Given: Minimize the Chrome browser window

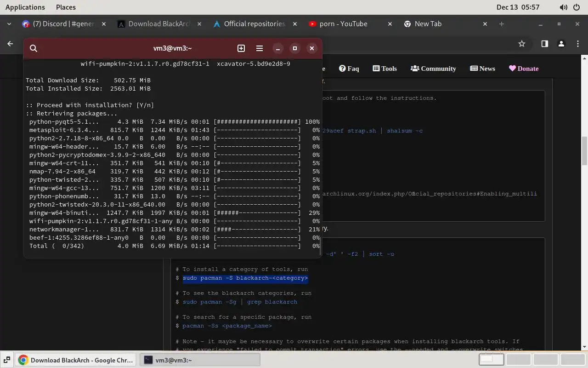Looking at the screenshot, I should tap(541, 24).
